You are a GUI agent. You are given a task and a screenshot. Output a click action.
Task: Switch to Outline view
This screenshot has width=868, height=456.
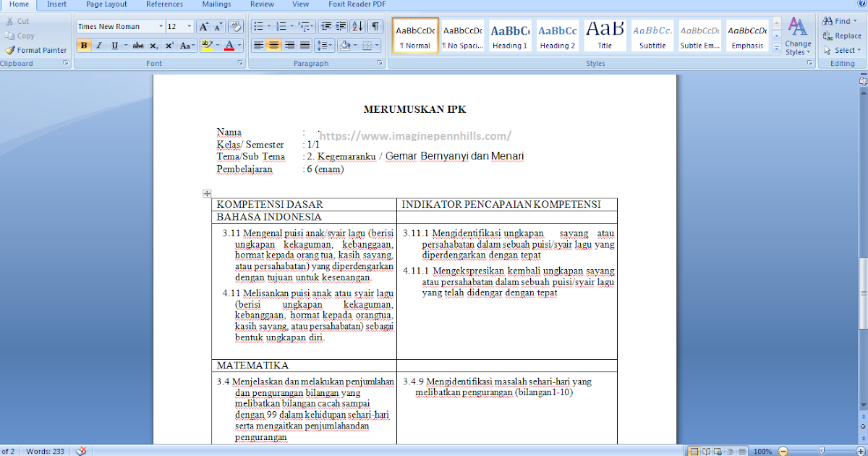[730, 451]
